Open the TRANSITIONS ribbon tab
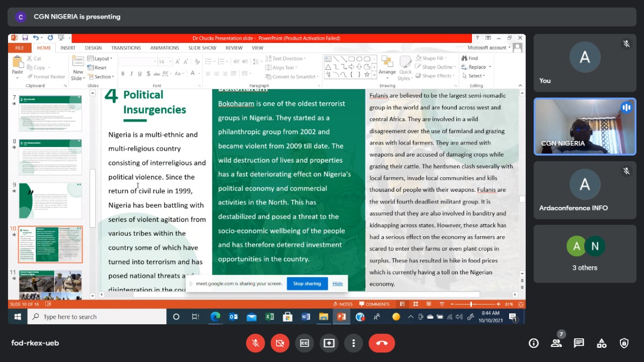Viewport: 644px width, 362px height. tap(126, 48)
